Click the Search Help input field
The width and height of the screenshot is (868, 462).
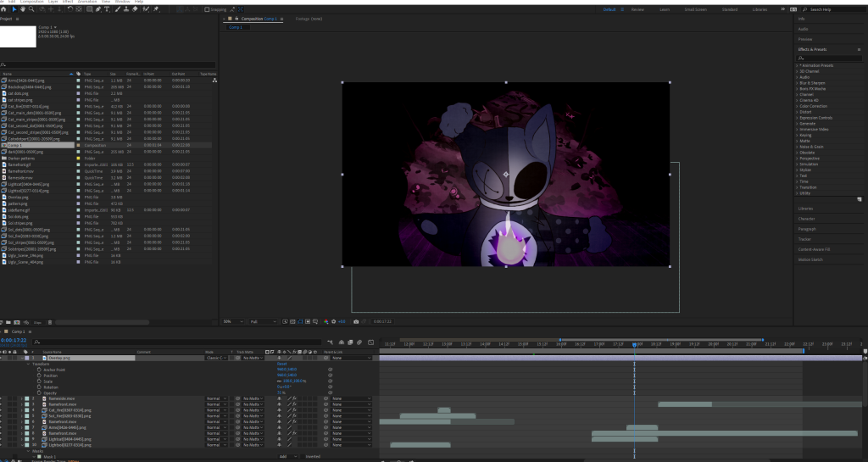[x=835, y=9]
